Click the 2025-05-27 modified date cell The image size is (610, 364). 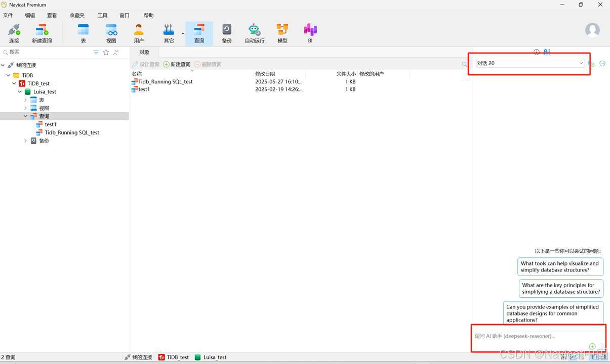click(x=279, y=81)
